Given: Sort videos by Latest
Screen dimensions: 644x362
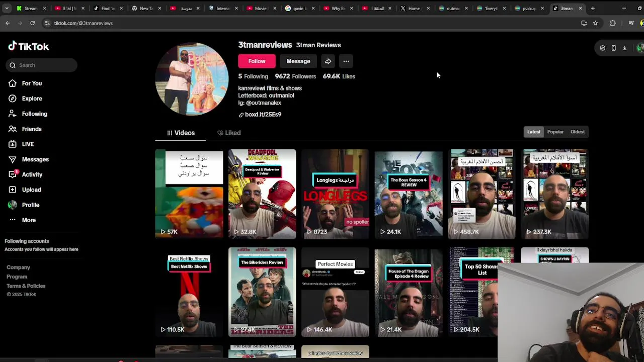Looking at the screenshot, I should tap(534, 132).
